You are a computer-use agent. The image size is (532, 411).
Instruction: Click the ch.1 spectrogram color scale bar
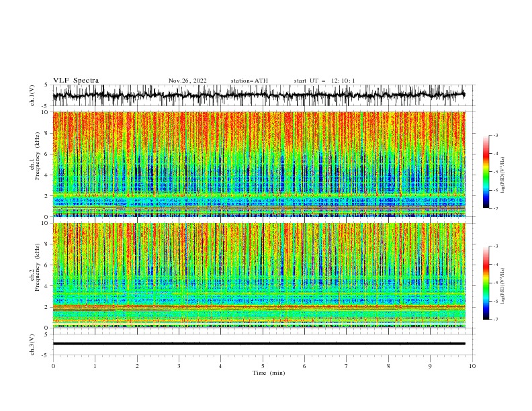486,172
